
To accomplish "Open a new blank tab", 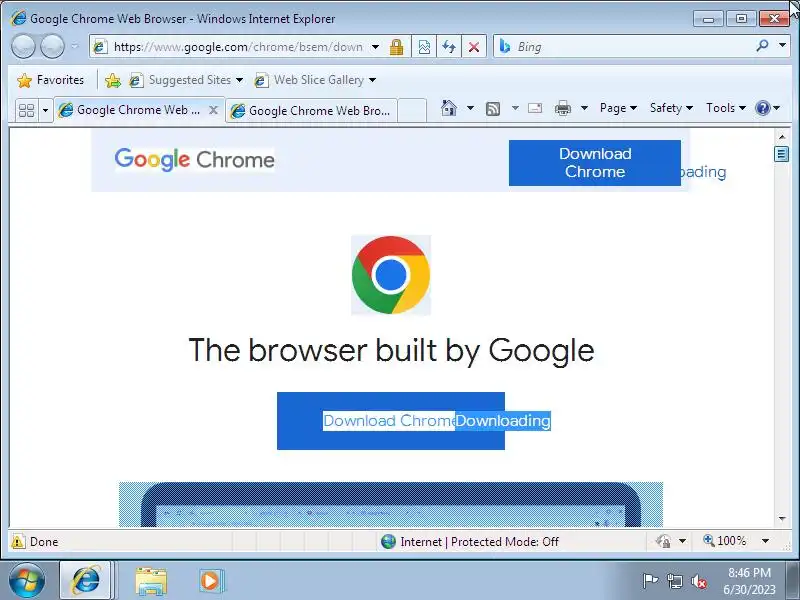I will [412, 111].
